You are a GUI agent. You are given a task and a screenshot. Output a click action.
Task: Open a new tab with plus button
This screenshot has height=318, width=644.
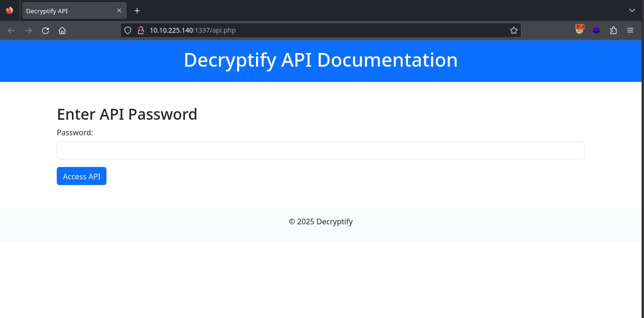(x=137, y=10)
